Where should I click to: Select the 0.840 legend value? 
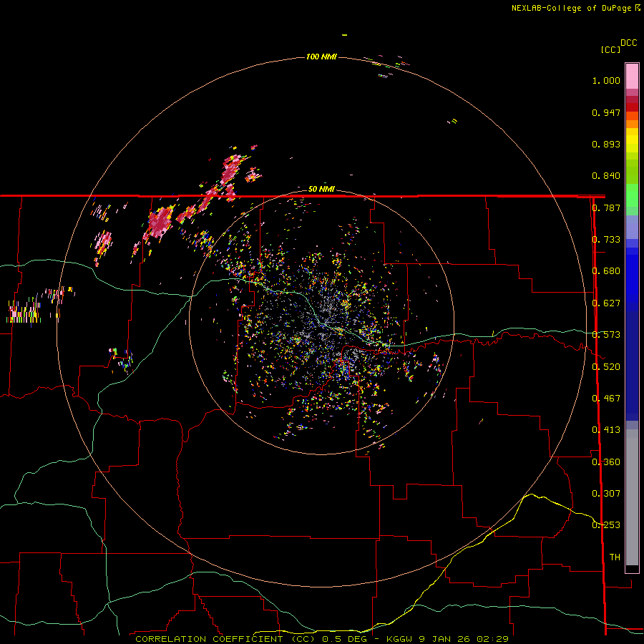tap(606, 176)
